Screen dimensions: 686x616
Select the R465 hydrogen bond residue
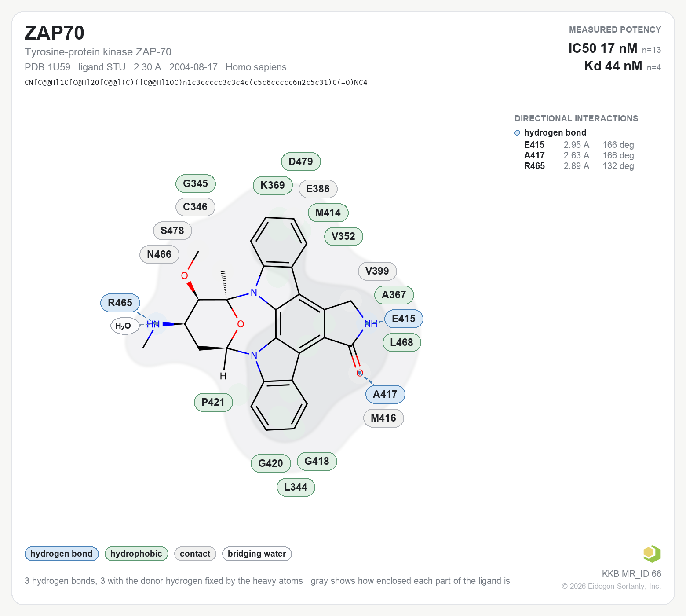(x=120, y=303)
